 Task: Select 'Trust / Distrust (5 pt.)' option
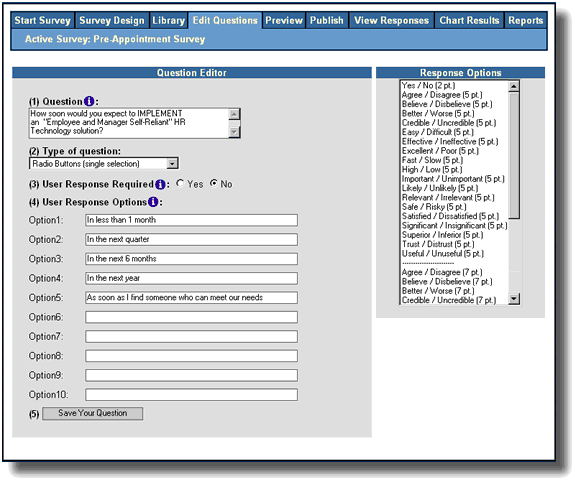(438, 244)
